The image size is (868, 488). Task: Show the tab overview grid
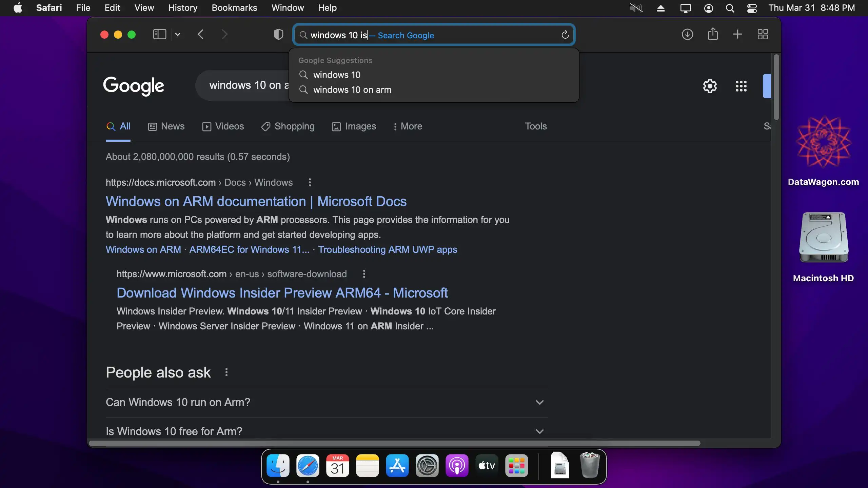point(763,34)
